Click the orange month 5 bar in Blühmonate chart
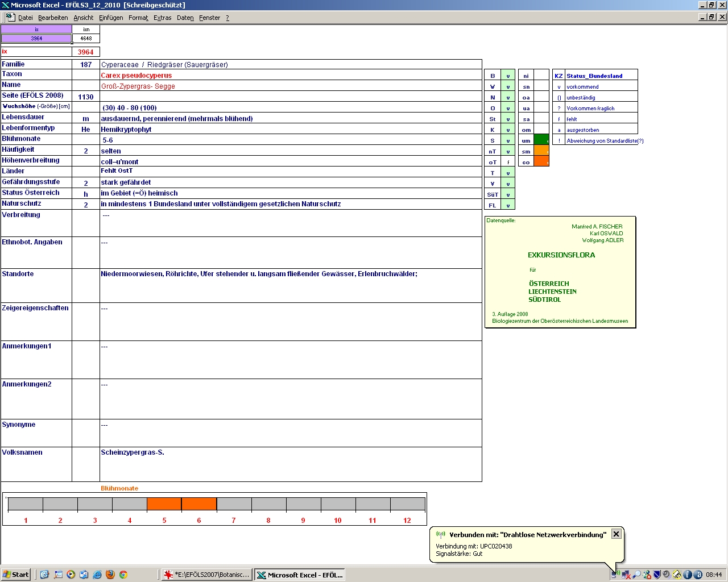Image resolution: width=728 pixels, height=582 pixels. [x=164, y=504]
